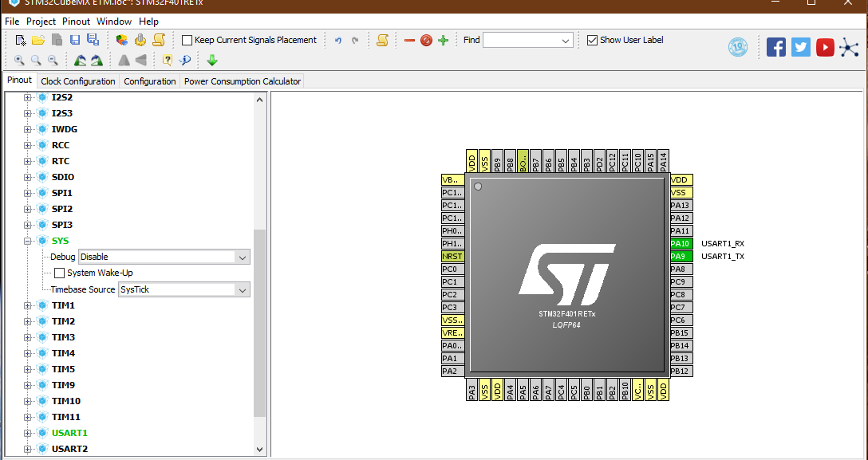Open the ST YouTube channel icon
Image resolution: width=868 pixels, height=460 pixels.
point(825,48)
